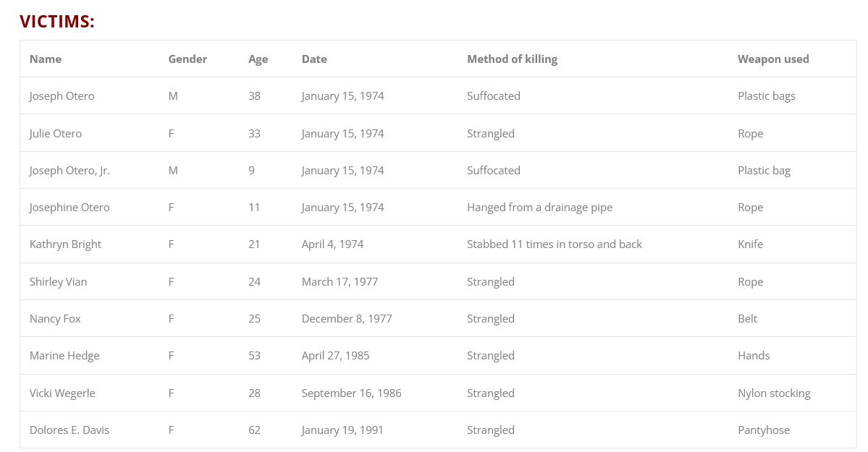Click the Dolores E. Davis cell
This screenshot has width=868, height=452.
coord(69,430)
